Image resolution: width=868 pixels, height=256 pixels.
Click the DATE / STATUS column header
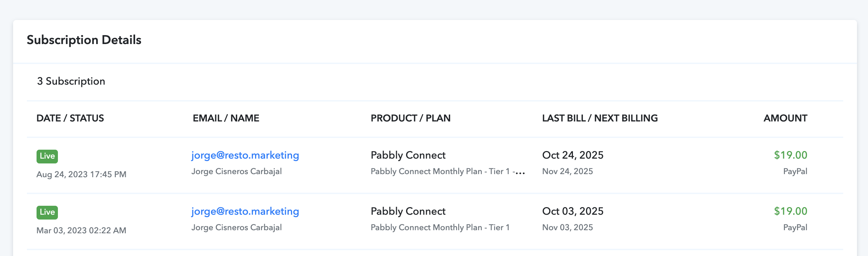click(70, 118)
